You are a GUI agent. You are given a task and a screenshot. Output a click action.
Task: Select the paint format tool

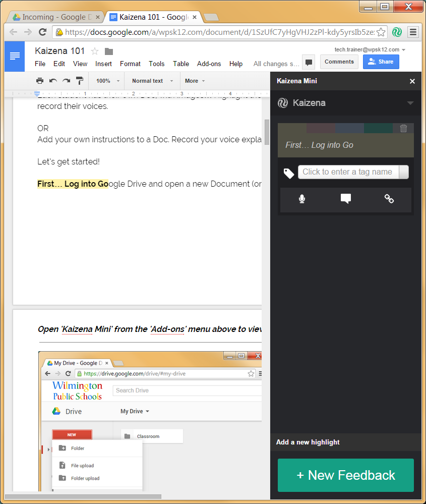(x=79, y=81)
